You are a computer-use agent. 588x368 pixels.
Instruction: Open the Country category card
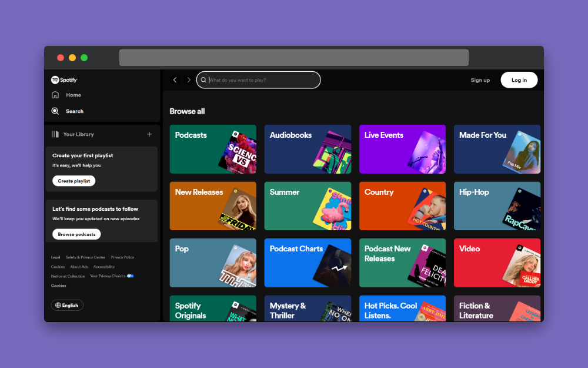pos(402,206)
